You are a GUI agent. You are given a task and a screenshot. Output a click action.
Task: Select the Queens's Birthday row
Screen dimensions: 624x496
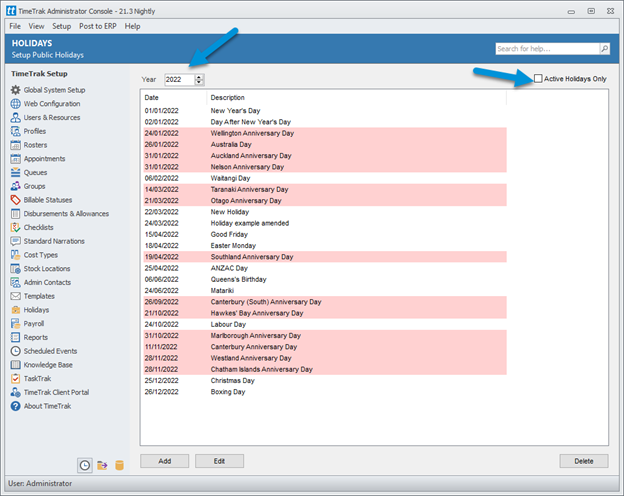point(324,279)
